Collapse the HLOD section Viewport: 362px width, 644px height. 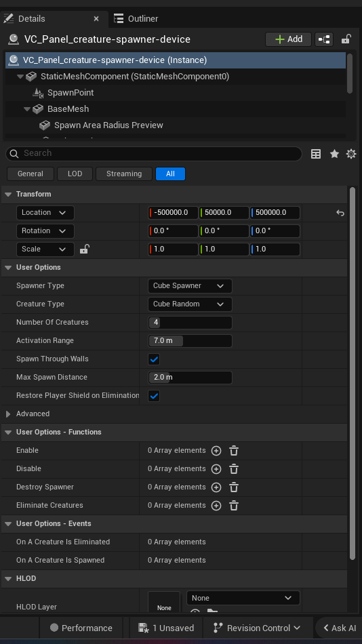pos(8,579)
